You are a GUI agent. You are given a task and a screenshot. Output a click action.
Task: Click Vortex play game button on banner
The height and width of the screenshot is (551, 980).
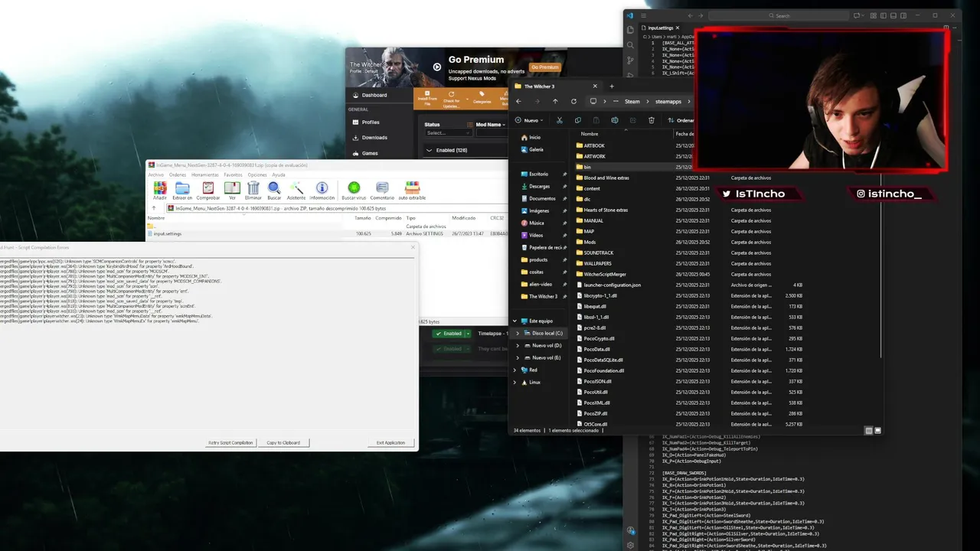tap(437, 67)
